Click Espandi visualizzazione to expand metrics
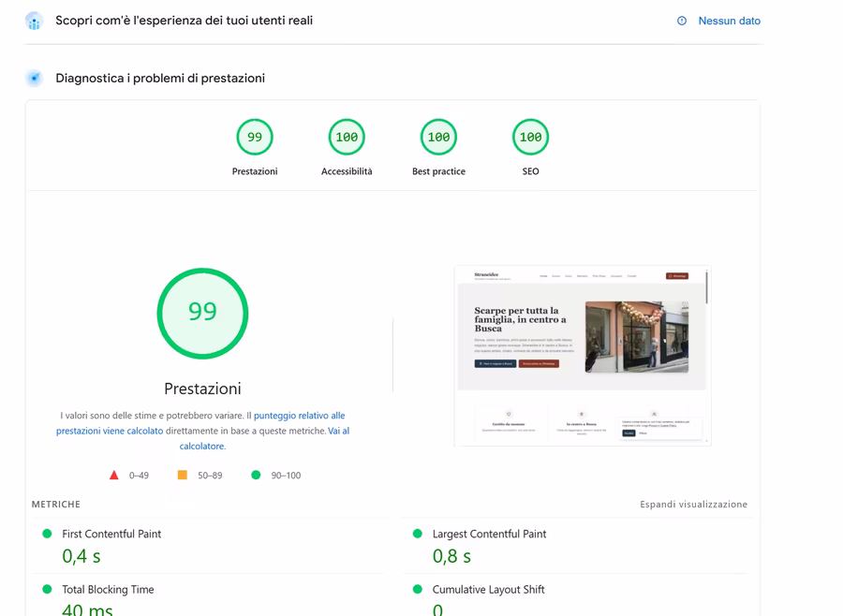The height and width of the screenshot is (616, 843). click(693, 505)
